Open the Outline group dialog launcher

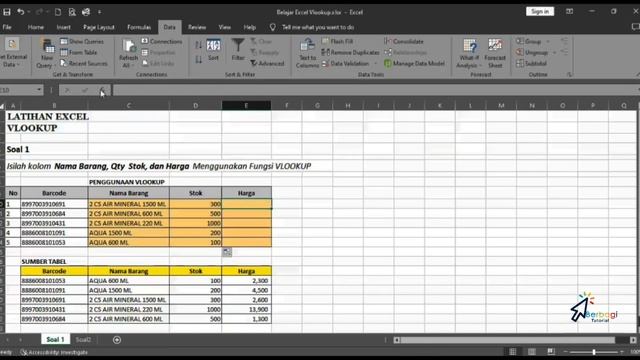pos(569,75)
